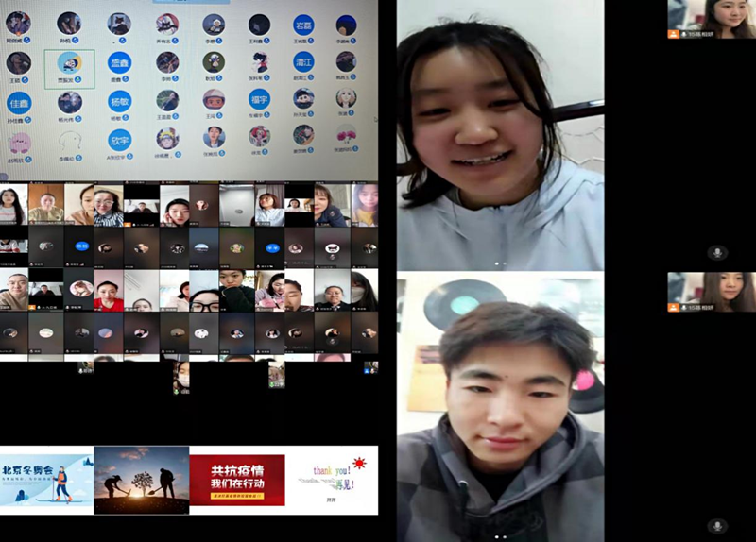Open the 北京冬奥会 skiing slide thumbnail
This screenshot has height=542, width=756.
(x=46, y=482)
